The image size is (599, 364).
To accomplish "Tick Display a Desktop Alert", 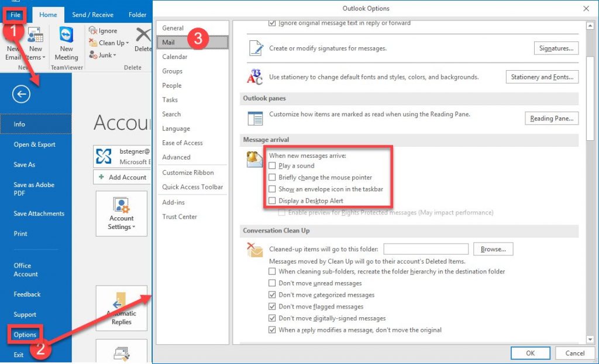I will pos(272,200).
